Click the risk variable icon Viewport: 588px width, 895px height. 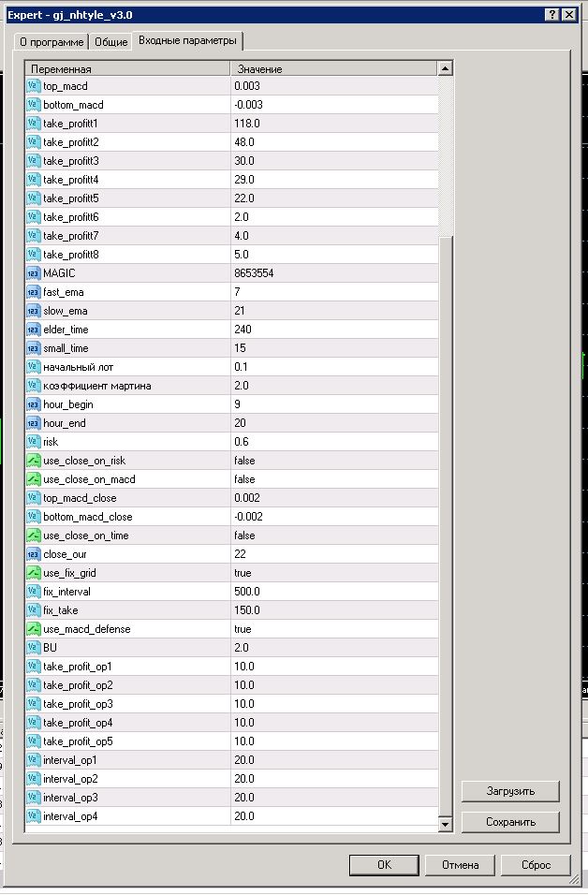[x=33, y=442]
